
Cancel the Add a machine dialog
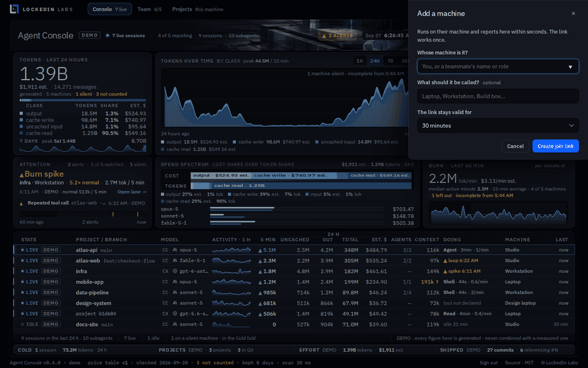(x=515, y=146)
